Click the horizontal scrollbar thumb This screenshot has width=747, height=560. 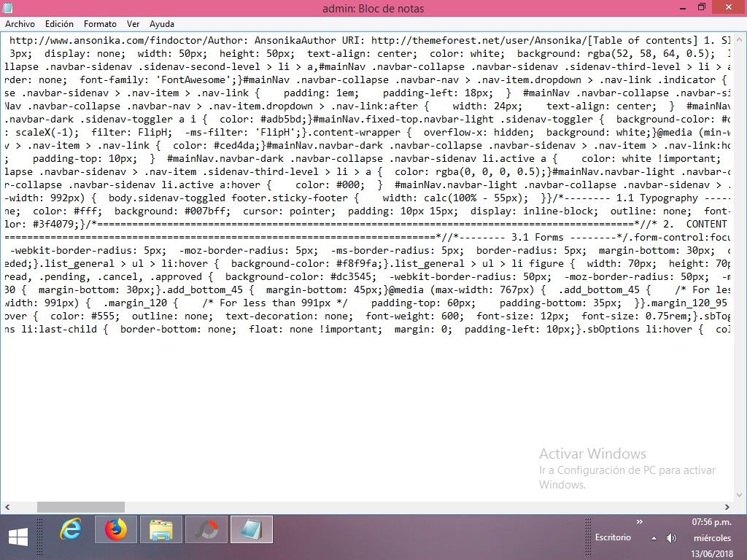(x=80, y=507)
